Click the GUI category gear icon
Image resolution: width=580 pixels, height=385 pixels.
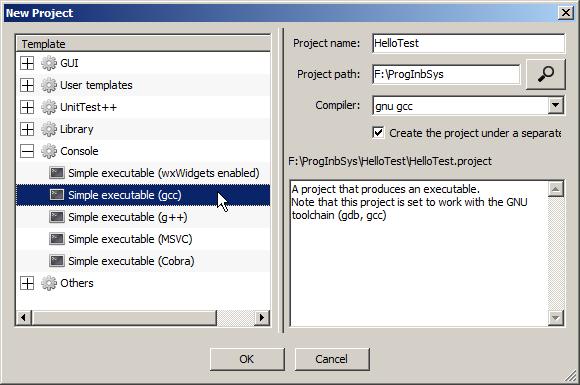(x=49, y=63)
